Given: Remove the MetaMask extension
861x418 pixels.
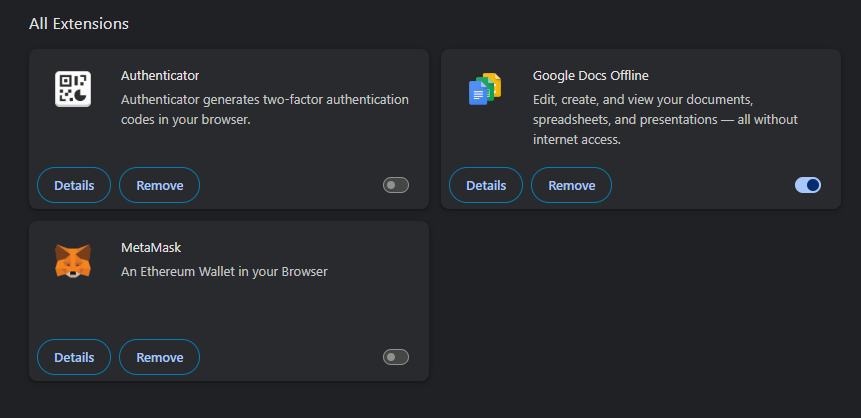Looking at the screenshot, I should click(x=159, y=357).
